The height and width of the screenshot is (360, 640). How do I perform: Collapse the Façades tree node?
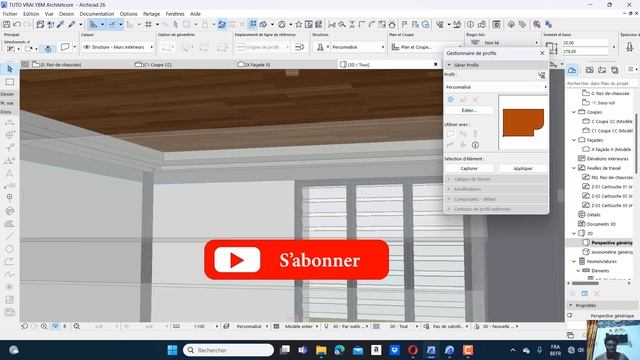[574, 140]
